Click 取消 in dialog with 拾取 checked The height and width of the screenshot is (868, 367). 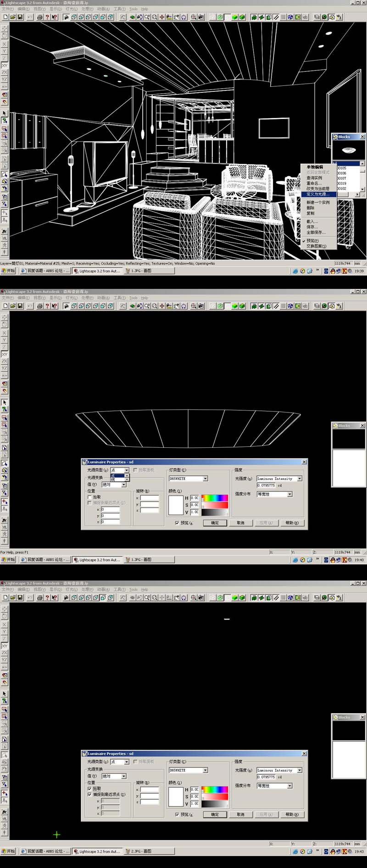241,814
